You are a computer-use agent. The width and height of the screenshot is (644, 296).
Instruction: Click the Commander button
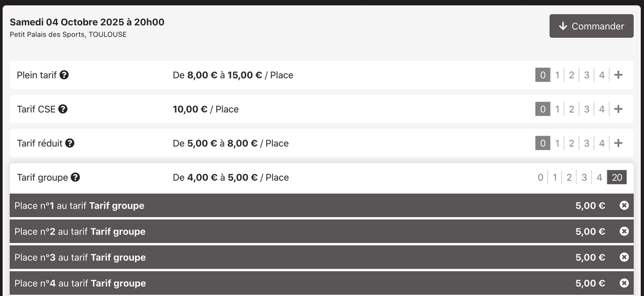(591, 26)
